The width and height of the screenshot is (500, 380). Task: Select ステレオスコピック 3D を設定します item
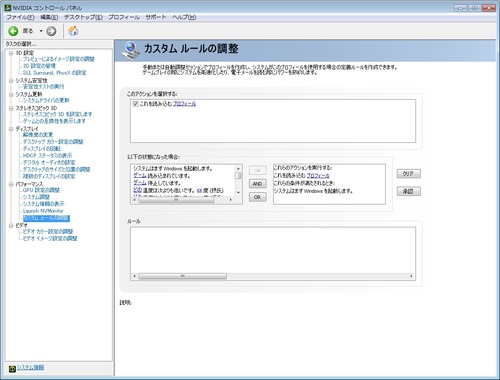[57, 114]
